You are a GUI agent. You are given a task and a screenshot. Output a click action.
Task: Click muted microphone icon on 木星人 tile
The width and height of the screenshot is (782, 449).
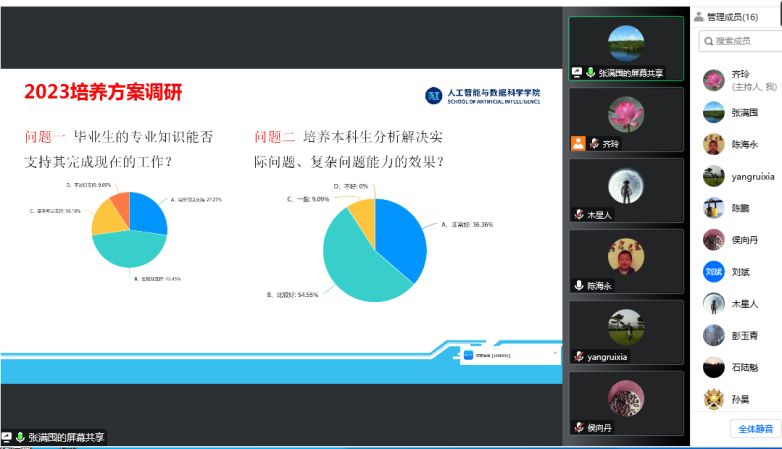click(x=579, y=214)
